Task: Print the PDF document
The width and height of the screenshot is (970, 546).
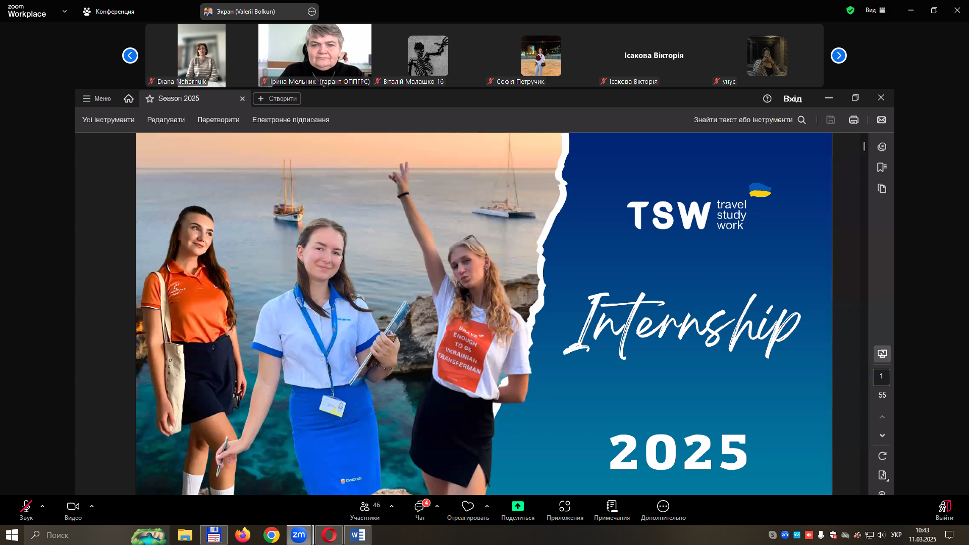Action: (854, 120)
